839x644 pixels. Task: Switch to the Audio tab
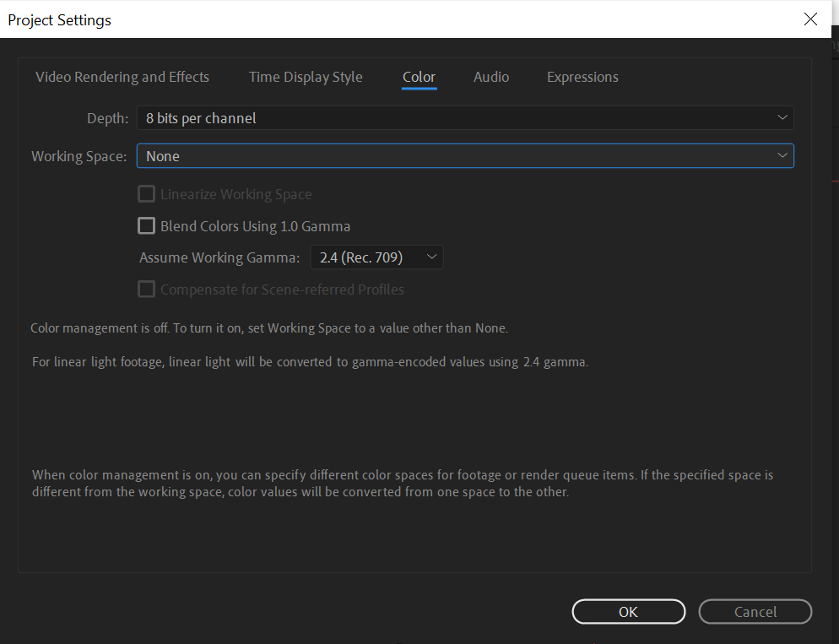coord(491,77)
